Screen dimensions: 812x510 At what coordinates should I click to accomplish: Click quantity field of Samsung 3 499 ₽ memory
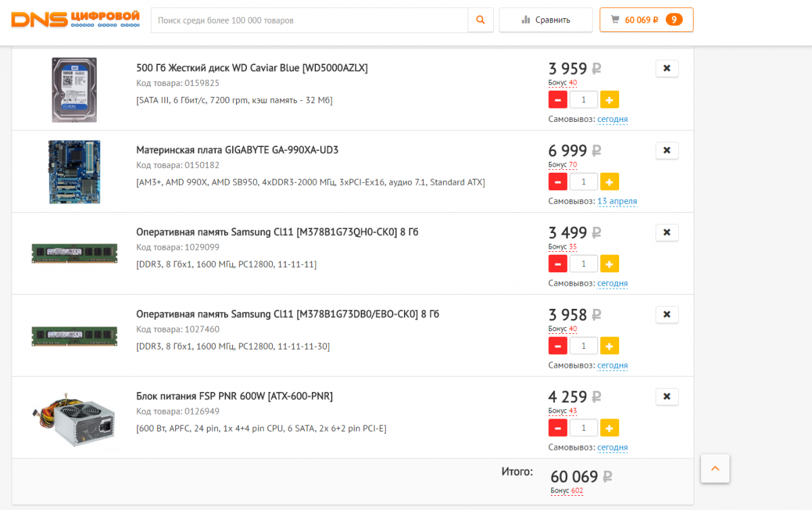coord(584,264)
